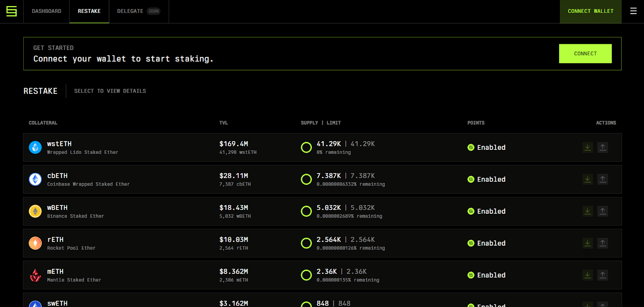Open the Delegate tab marked soon
Screen dimensions: 644x307
point(139,11)
